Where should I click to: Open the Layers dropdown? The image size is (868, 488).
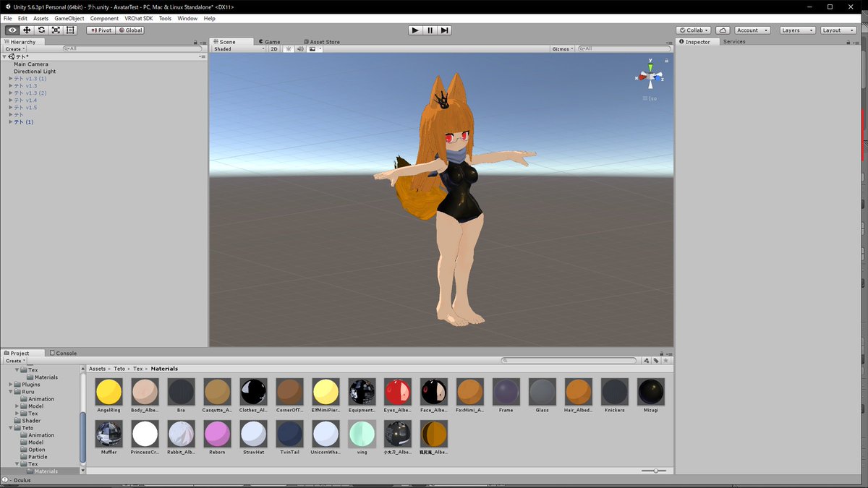click(x=797, y=30)
